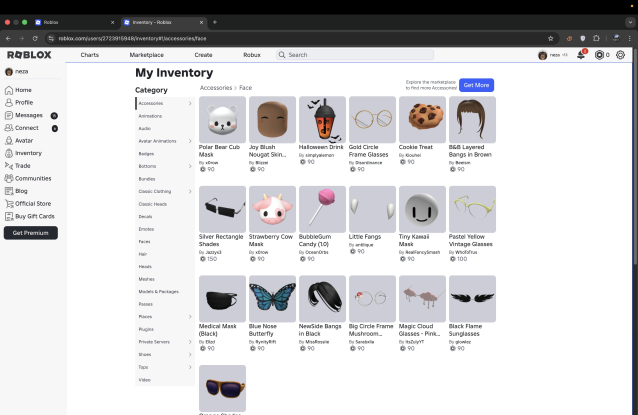
Task: Expand the Avatar Animations category
Action: (165, 141)
